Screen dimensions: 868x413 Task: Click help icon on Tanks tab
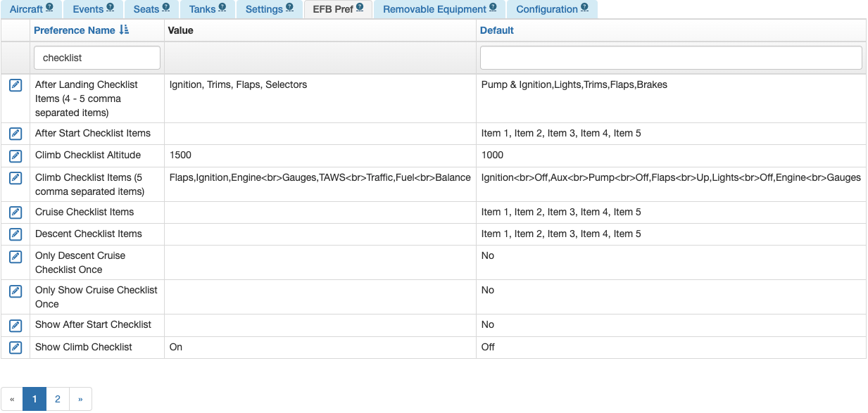click(222, 8)
